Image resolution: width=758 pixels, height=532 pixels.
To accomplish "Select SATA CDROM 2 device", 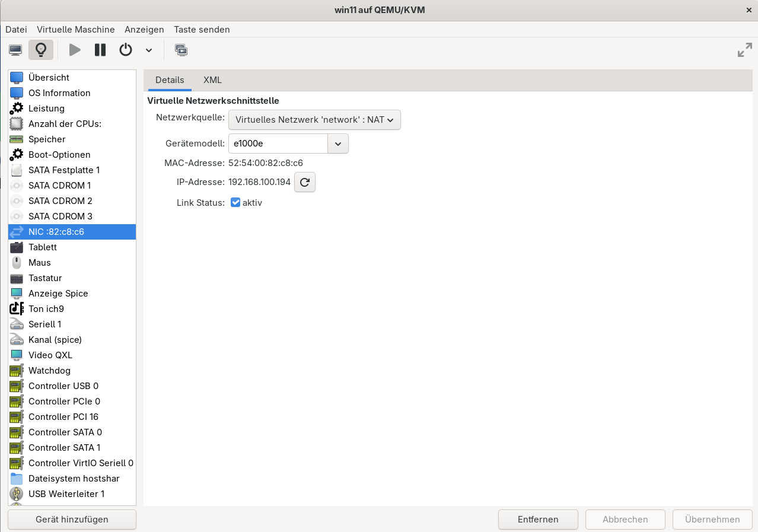I will pyautogui.click(x=72, y=201).
